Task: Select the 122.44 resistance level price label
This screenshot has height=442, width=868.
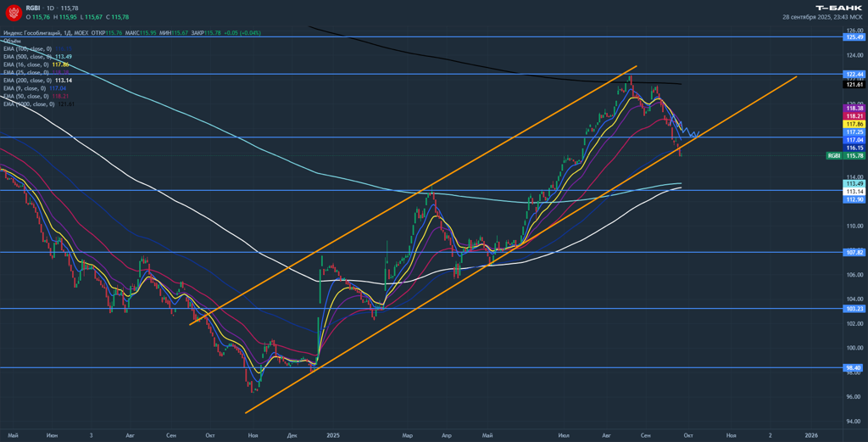Action: click(x=854, y=75)
